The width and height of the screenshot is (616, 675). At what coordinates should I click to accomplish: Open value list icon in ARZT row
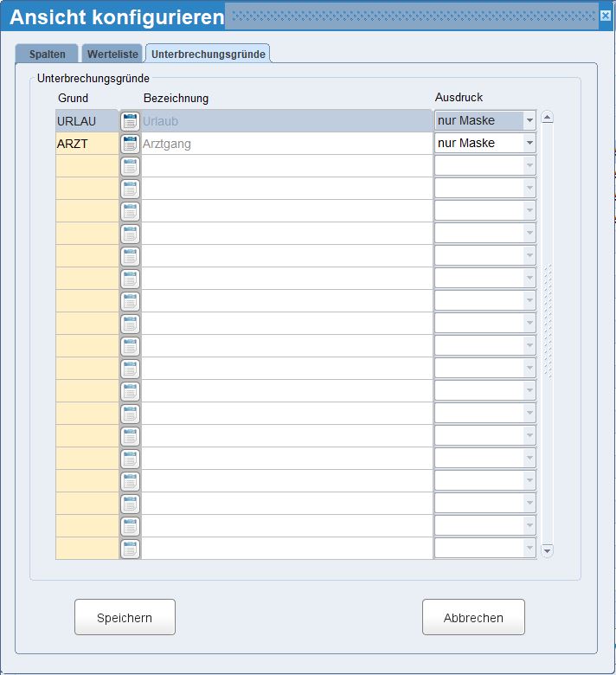click(x=130, y=144)
